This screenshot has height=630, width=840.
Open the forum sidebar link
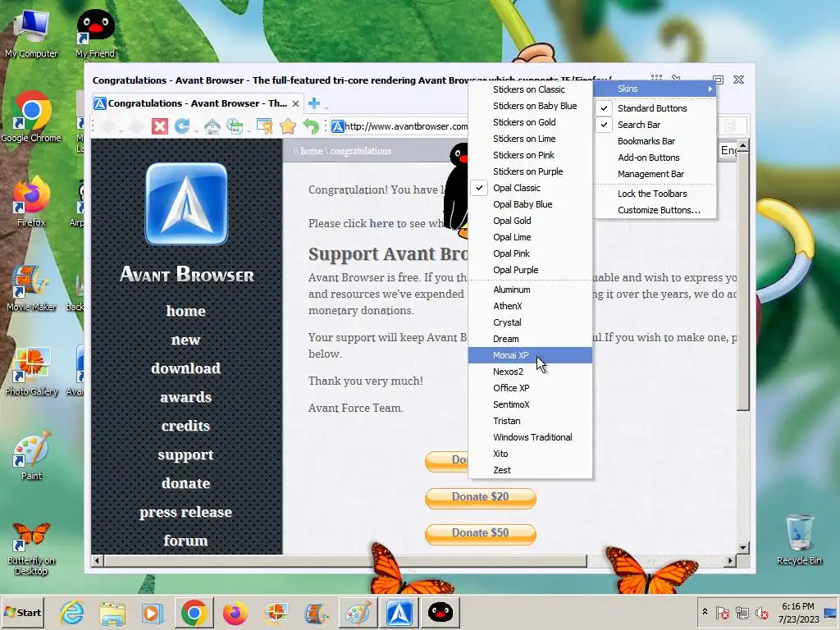(186, 541)
